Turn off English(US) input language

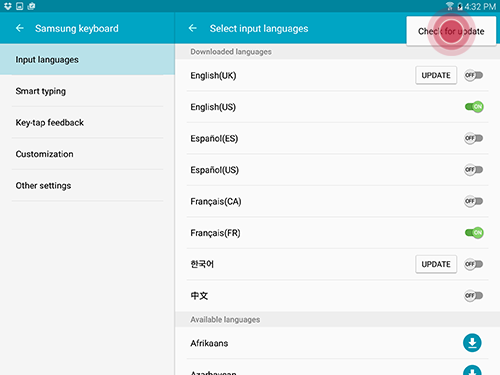click(x=474, y=107)
